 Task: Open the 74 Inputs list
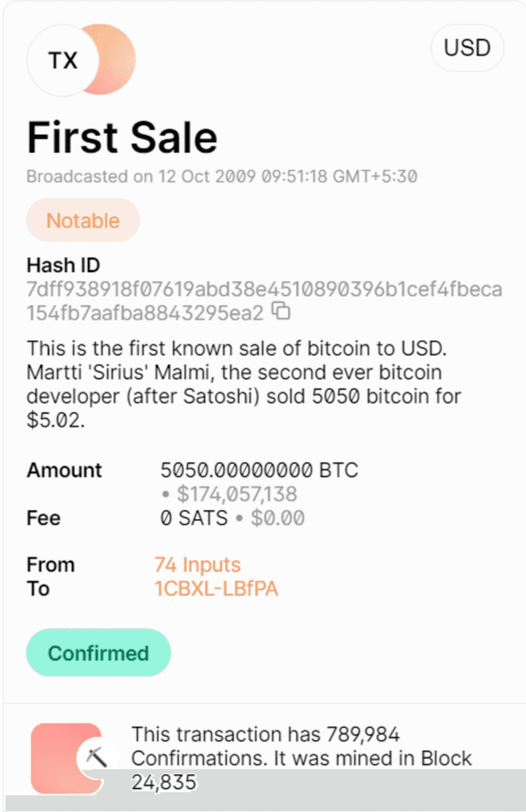(x=197, y=565)
